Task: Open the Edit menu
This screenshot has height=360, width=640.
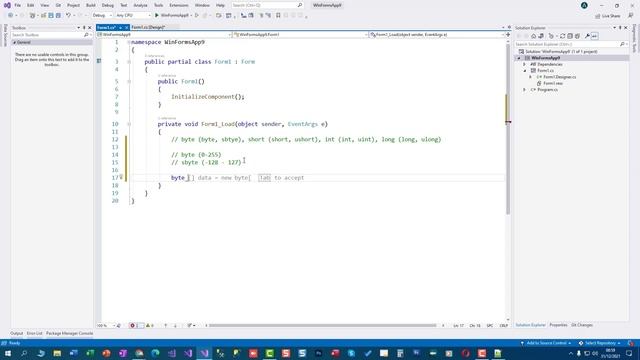Action: (31, 5)
